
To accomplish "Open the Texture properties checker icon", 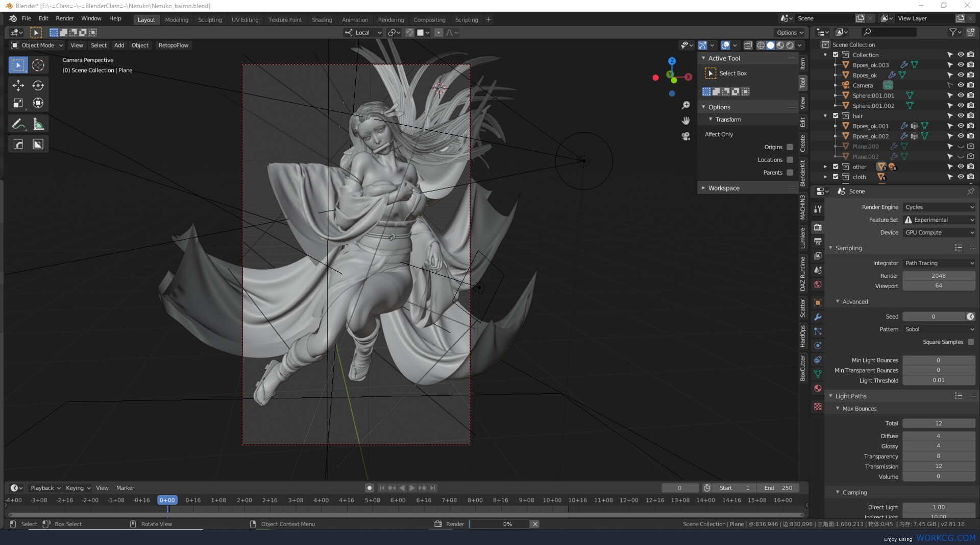I will 818,407.
